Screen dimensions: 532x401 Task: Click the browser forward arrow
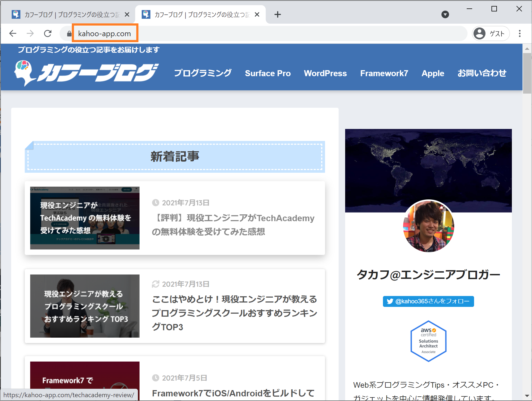[x=30, y=33]
